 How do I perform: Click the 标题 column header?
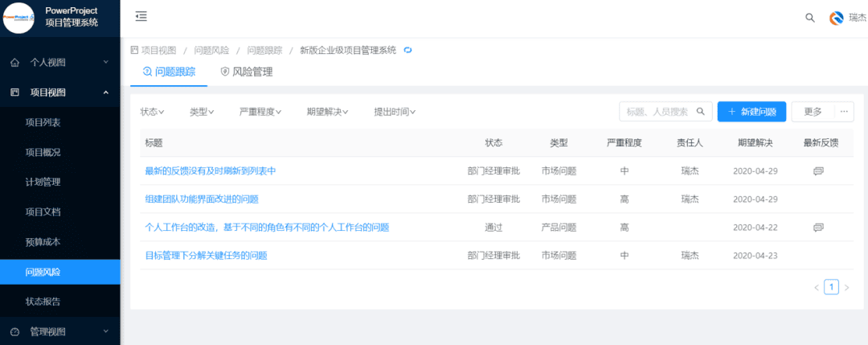pyautogui.click(x=154, y=143)
